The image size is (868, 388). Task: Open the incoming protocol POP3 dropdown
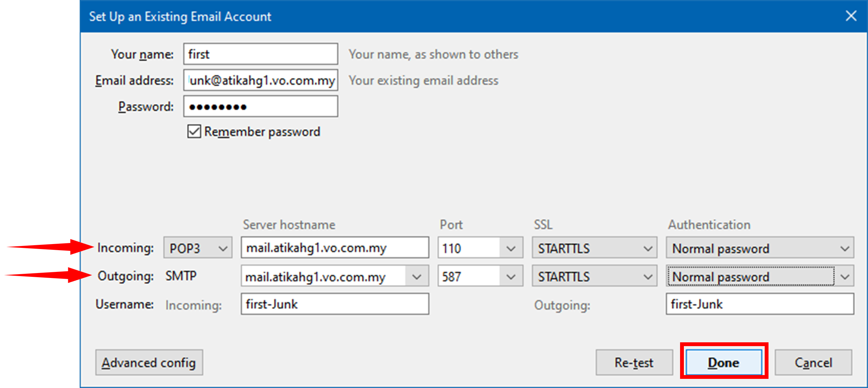pos(197,248)
